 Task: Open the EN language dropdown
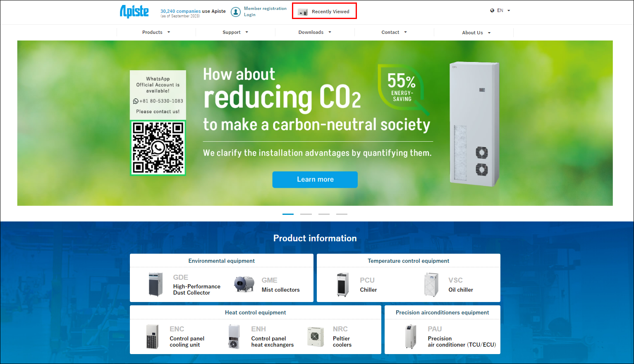click(x=503, y=11)
